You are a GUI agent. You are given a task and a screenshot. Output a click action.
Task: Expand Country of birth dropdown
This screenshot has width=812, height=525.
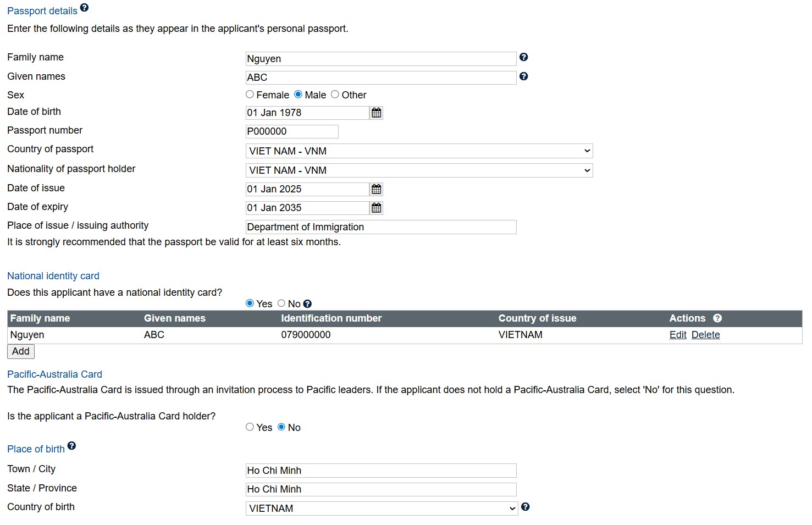(382, 509)
